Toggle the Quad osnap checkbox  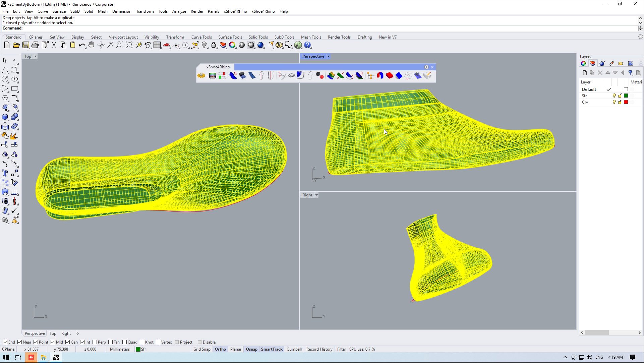(x=125, y=342)
